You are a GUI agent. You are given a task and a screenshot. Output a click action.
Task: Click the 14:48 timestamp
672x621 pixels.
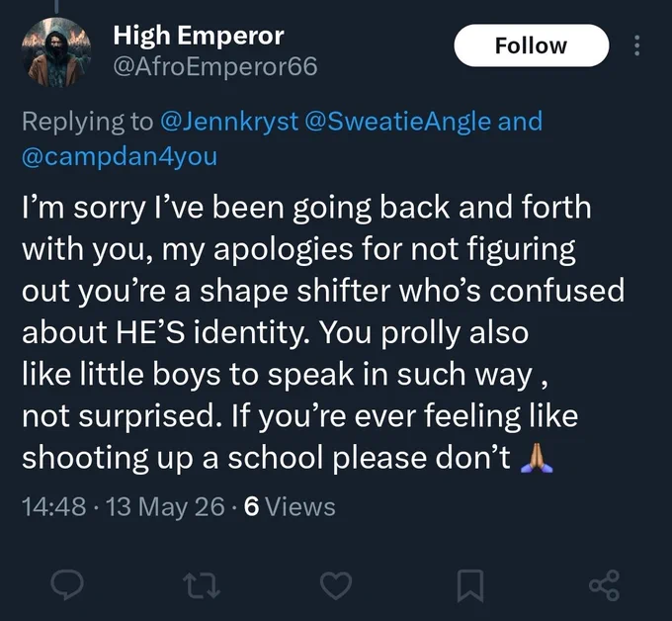tap(54, 506)
